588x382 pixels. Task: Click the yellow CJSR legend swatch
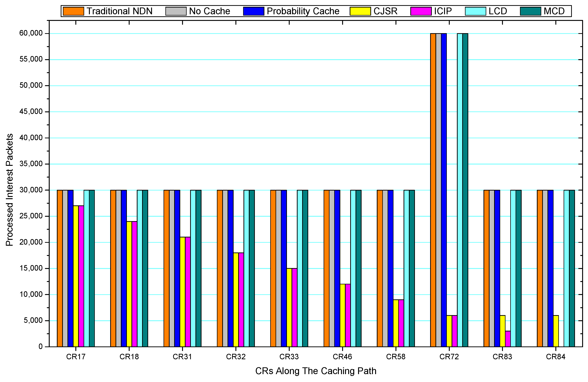tap(360, 11)
